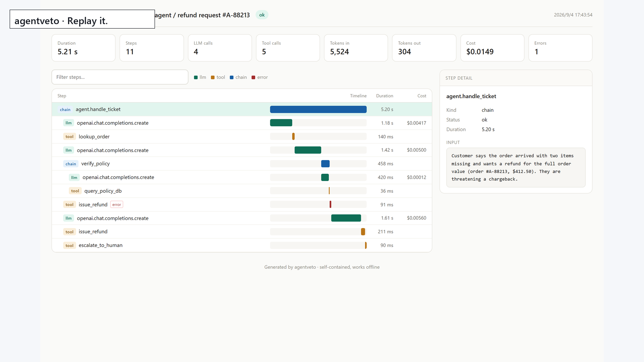Select the issue_refund step lasting 211 ms
This screenshot has height=362, width=644.
tap(242, 232)
